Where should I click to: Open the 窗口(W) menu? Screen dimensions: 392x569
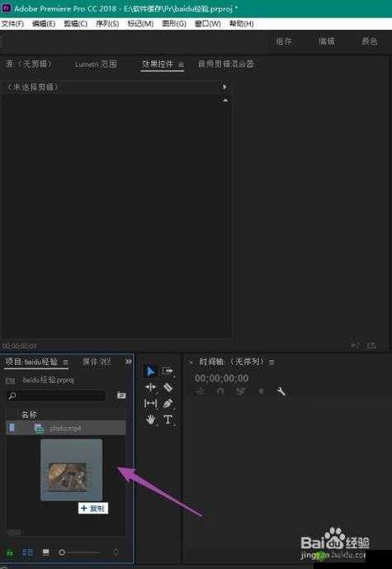pyautogui.click(x=207, y=24)
